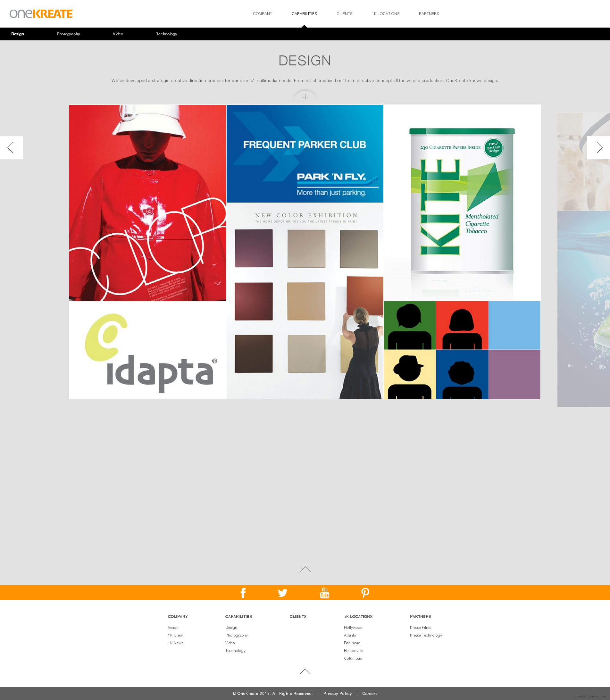Open the red raincoat fashion image
The width and height of the screenshot is (610, 700).
point(147,203)
